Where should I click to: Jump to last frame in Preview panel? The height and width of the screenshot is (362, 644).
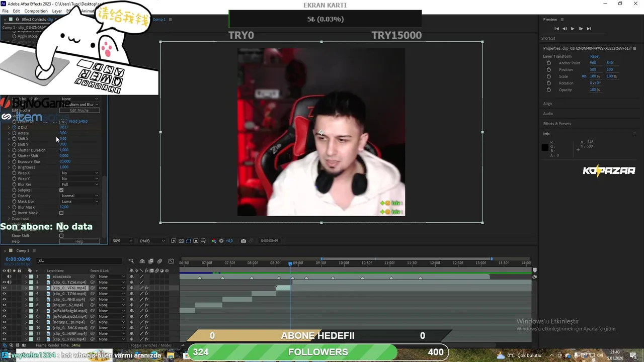(x=589, y=29)
